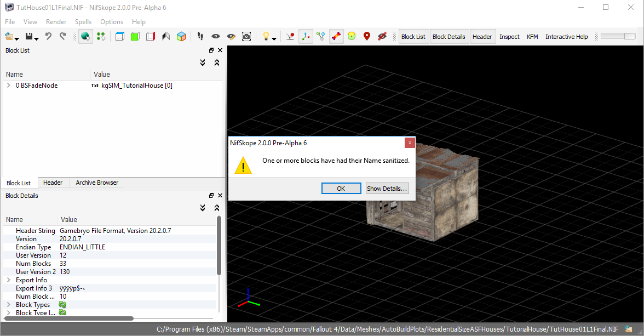
Task: Toggle the show collision bone icon
Action: point(336,37)
